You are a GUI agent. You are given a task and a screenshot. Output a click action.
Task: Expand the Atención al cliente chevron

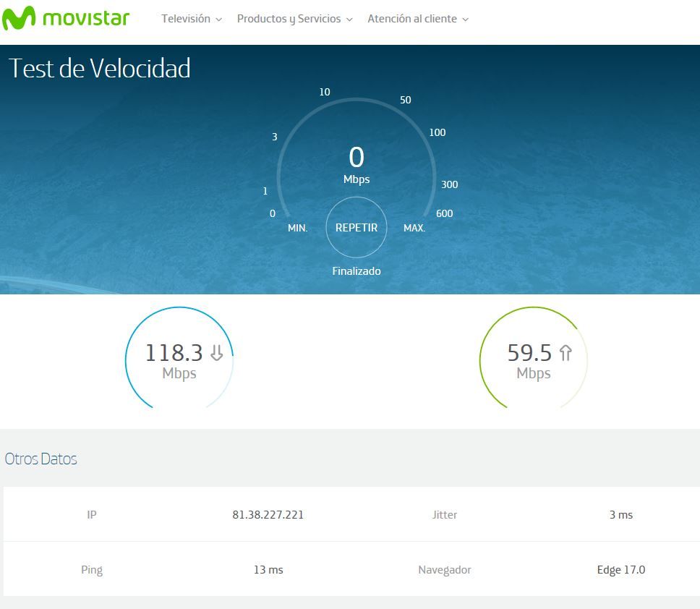coord(466,20)
